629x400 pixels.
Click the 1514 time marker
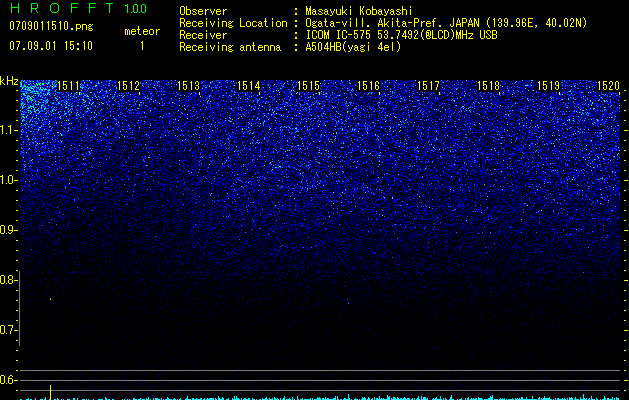click(x=249, y=85)
